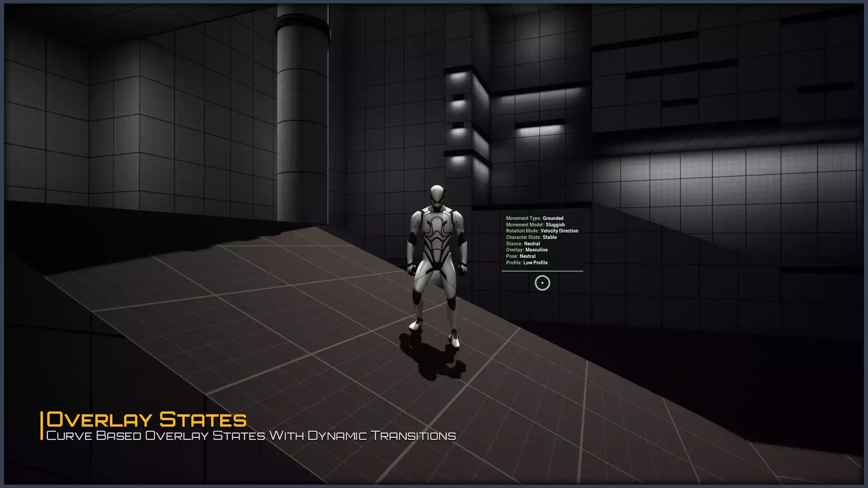Click the Character State: Stable readout
868x488 pixels.
[x=531, y=237]
